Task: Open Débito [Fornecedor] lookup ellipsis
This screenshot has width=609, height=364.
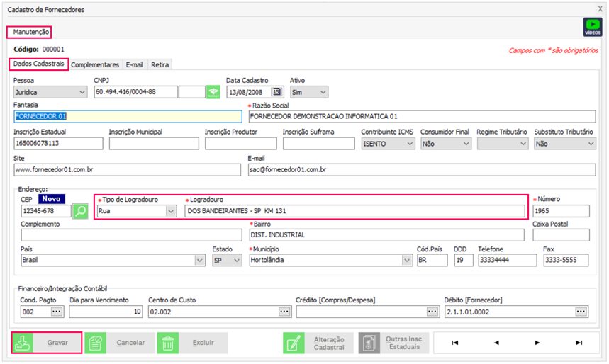Action: click(x=581, y=311)
